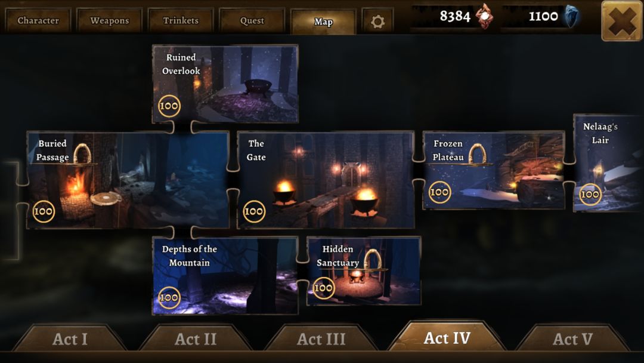Select the Act V button
This screenshot has height=363, width=644.
572,339
